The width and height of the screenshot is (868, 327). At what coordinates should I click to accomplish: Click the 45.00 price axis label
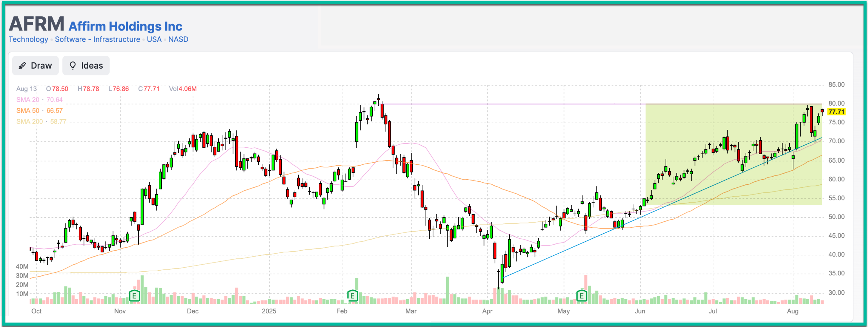click(x=836, y=236)
